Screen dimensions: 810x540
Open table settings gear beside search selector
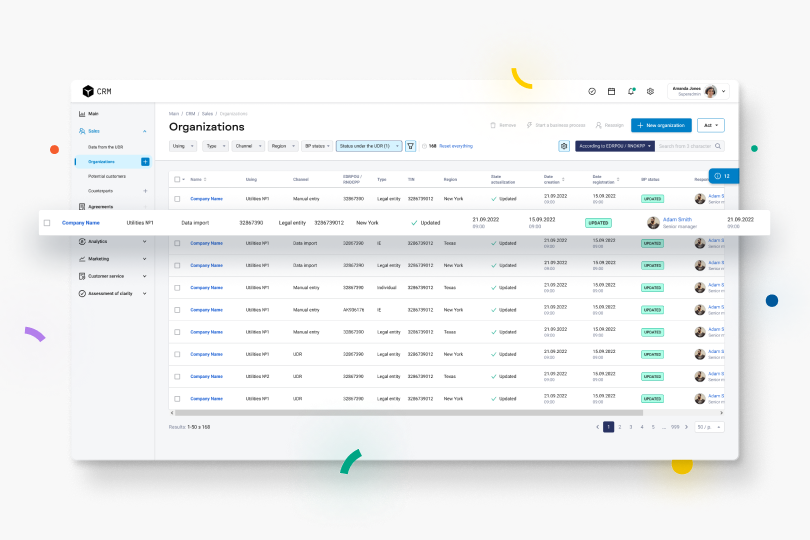click(564, 146)
